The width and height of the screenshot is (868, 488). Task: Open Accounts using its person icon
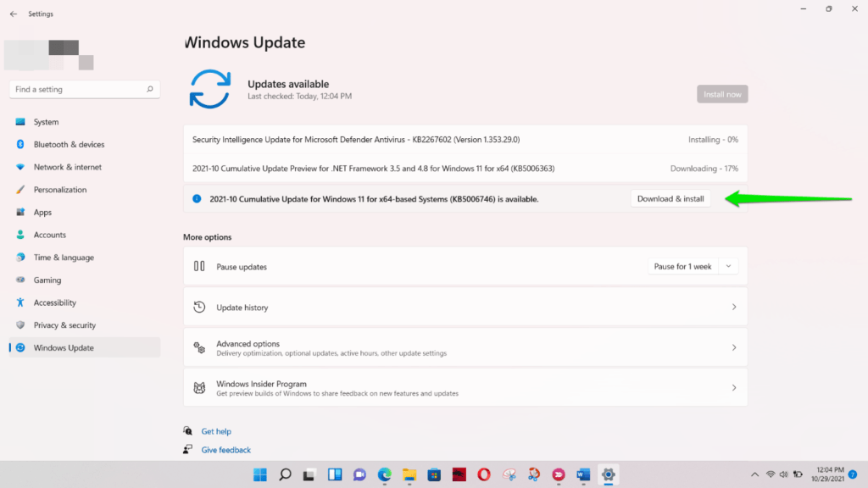click(19, 235)
